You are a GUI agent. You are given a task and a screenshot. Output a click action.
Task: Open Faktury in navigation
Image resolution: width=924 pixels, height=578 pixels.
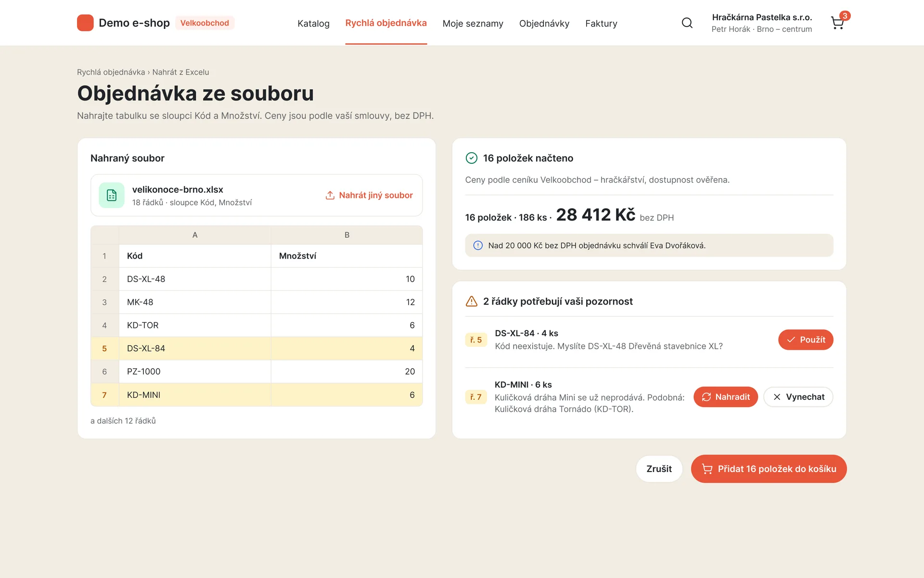tap(601, 24)
